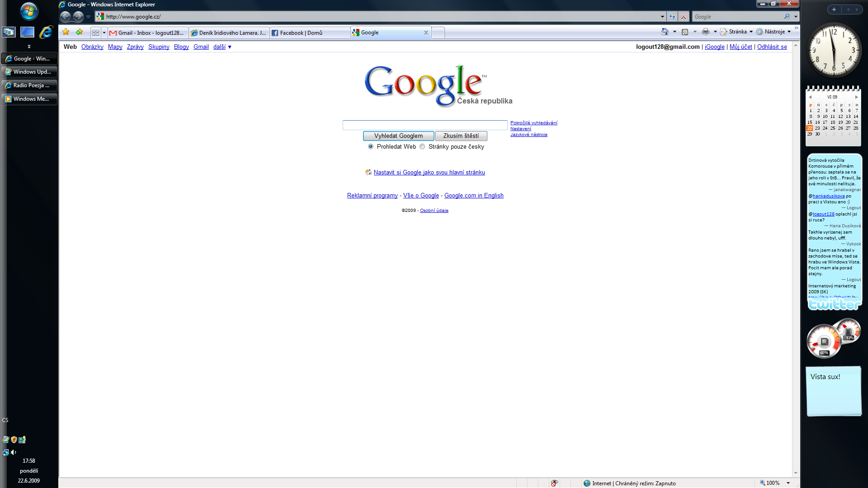The width and height of the screenshot is (868, 488).
Task: Open the Pokročilé vyhledávání link
Action: (533, 122)
